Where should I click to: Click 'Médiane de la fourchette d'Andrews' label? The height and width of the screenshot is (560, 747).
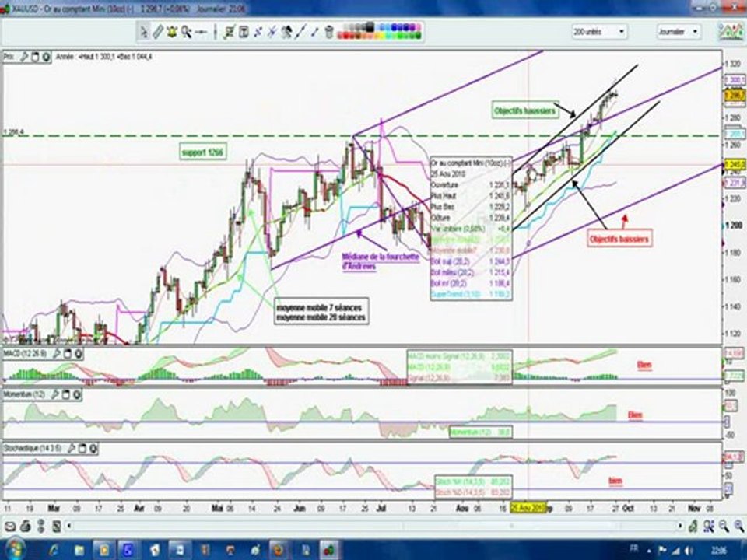coord(381,261)
